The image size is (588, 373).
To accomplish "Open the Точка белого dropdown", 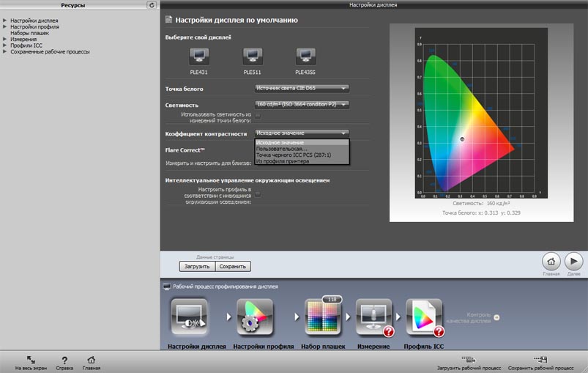I will coord(302,89).
